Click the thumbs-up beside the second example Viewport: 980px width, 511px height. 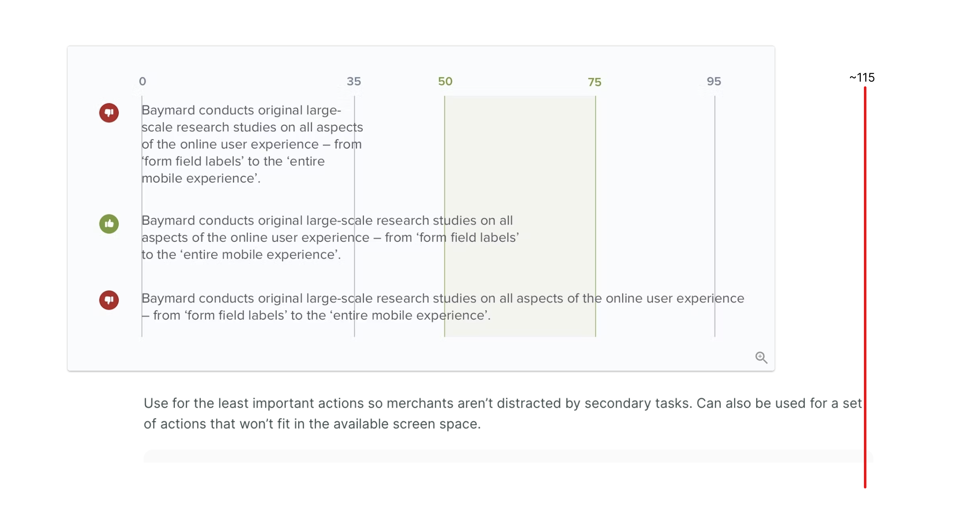point(109,224)
